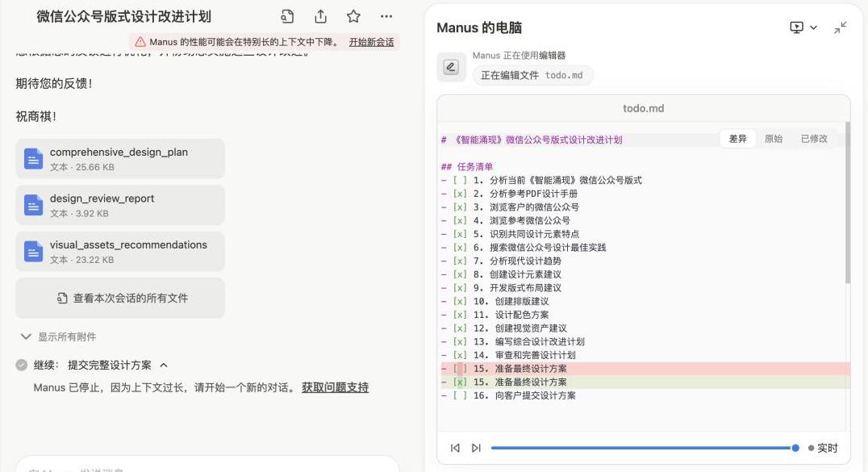868x472 pixels.
Task: Click checkbox of task 6 搜索微信公众号设计最佳实践
Action: point(460,247)
